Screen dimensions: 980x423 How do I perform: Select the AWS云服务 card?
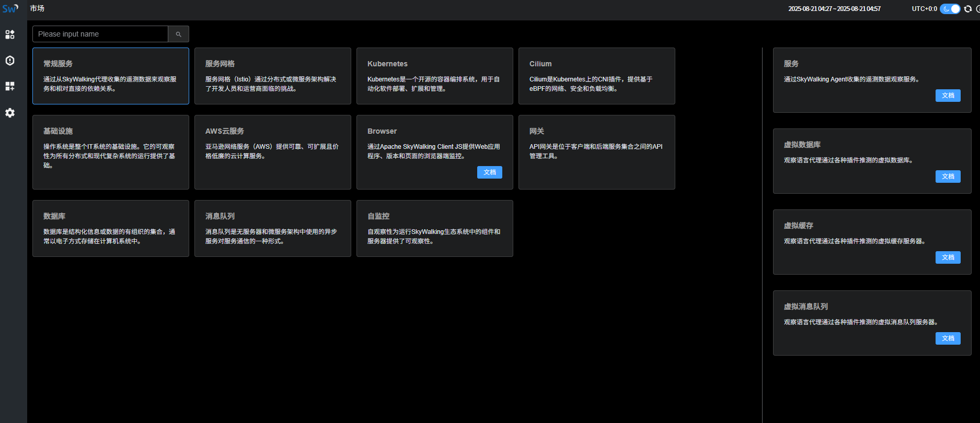click(x=273, y=152)
